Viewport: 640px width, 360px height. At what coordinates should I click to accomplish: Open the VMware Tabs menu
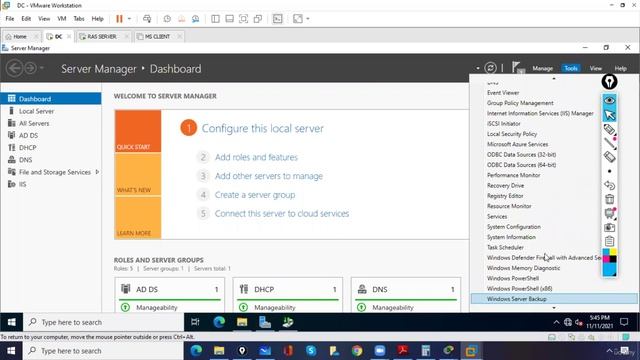(79, 19)
